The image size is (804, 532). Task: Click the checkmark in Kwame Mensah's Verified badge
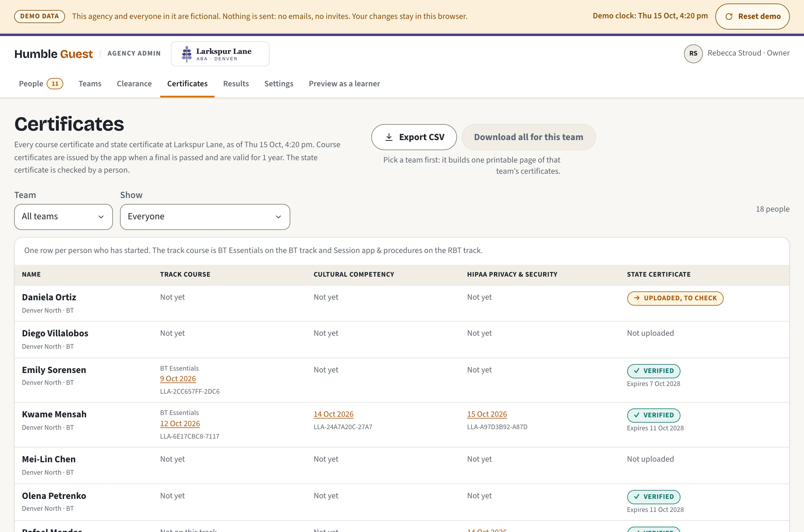(636, 415)
